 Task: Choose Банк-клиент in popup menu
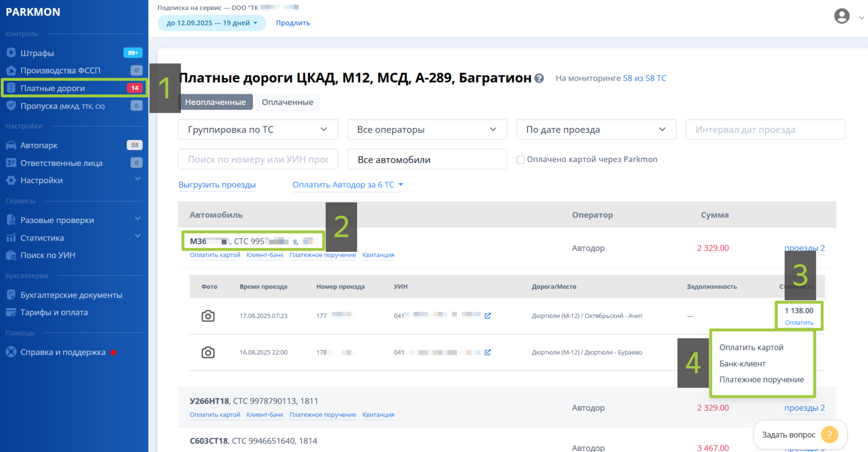pyautogui.click(x=742, y=364)
